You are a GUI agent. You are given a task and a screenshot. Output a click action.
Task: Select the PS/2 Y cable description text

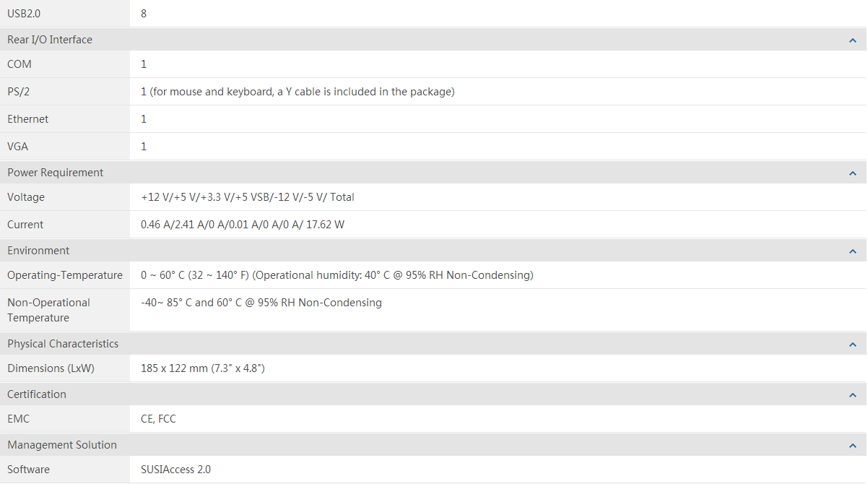298,92
